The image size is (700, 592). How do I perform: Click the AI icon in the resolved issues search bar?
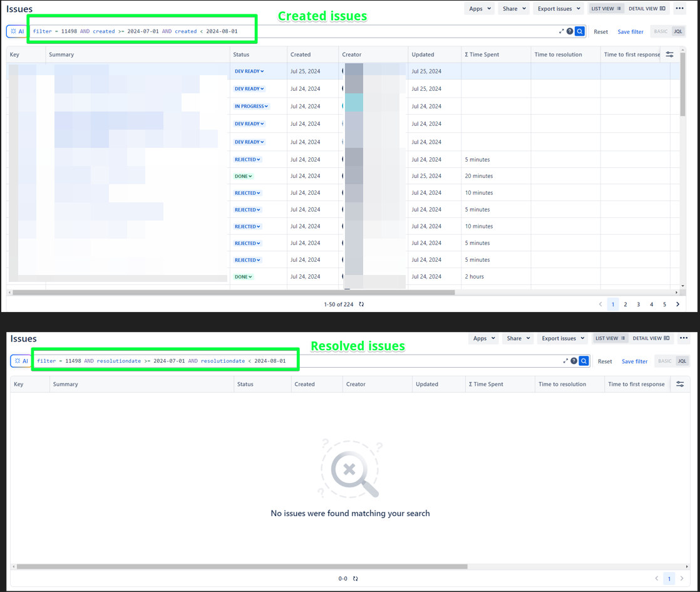[x=21, y=361]
